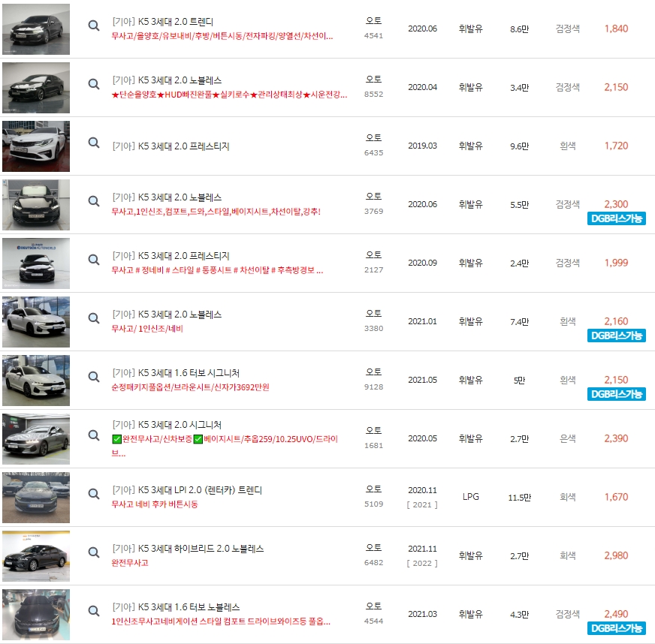Open magnifier preview for K5 2.0 트렌디 listing
655x644 pixels.
pos(93,25)
